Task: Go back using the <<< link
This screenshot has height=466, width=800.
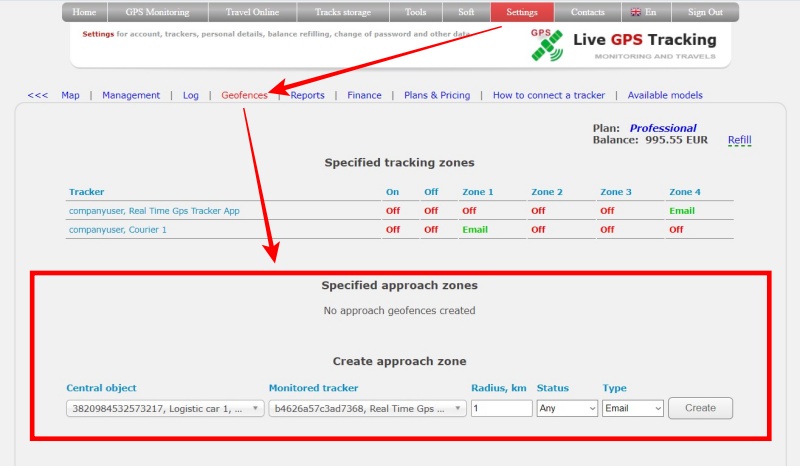Action: 38,95
